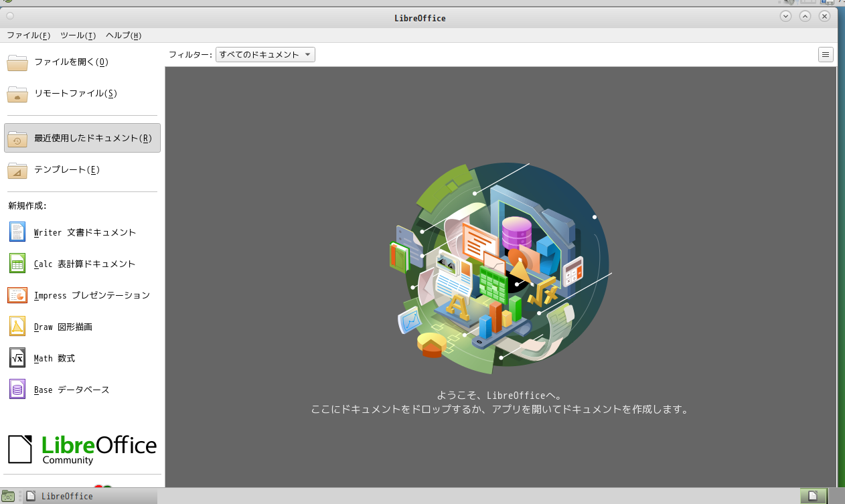Click the テンプレート folder icon
The height and width of the screenshot is (504, 845).
point(17,170)
